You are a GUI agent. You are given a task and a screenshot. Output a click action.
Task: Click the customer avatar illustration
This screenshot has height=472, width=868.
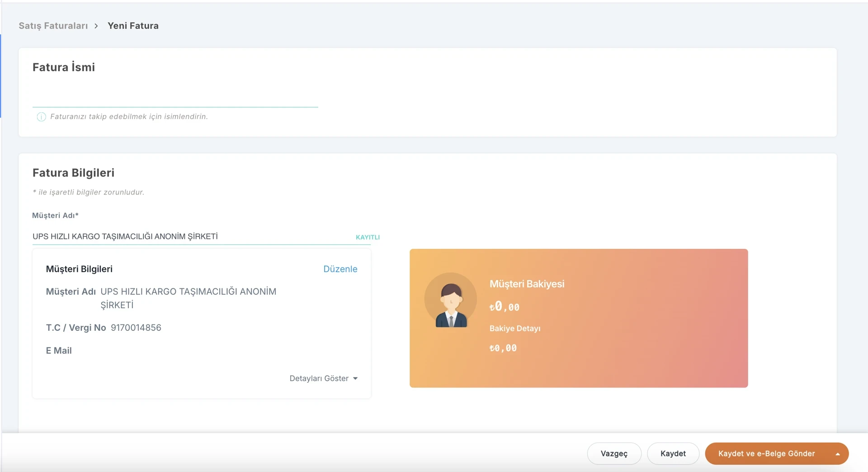click(451, 300)
